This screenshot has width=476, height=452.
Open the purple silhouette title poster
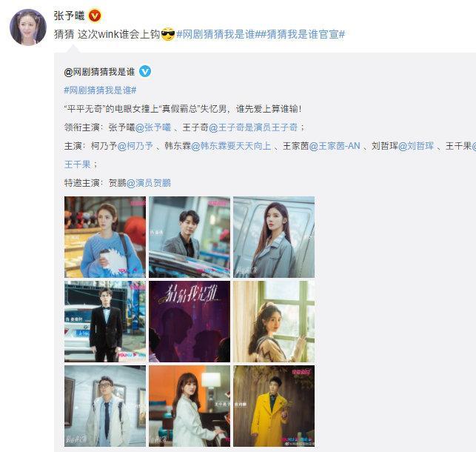coord(190,322)
